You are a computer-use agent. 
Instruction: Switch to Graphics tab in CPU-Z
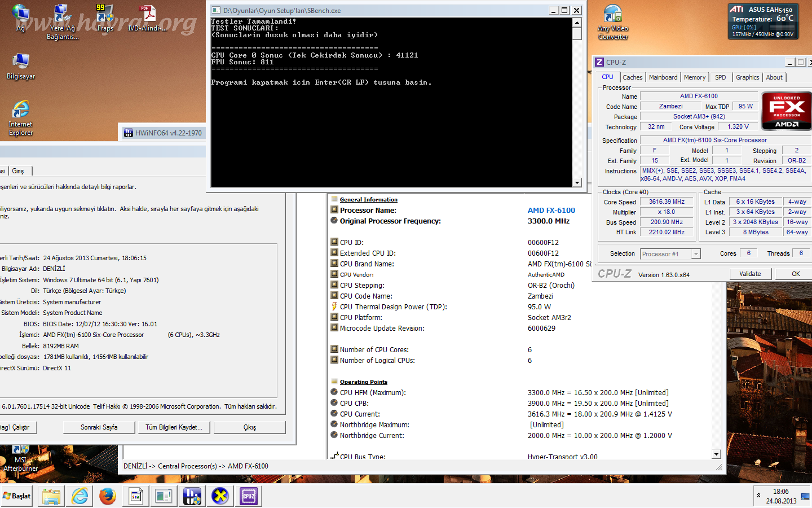point(748,77)
